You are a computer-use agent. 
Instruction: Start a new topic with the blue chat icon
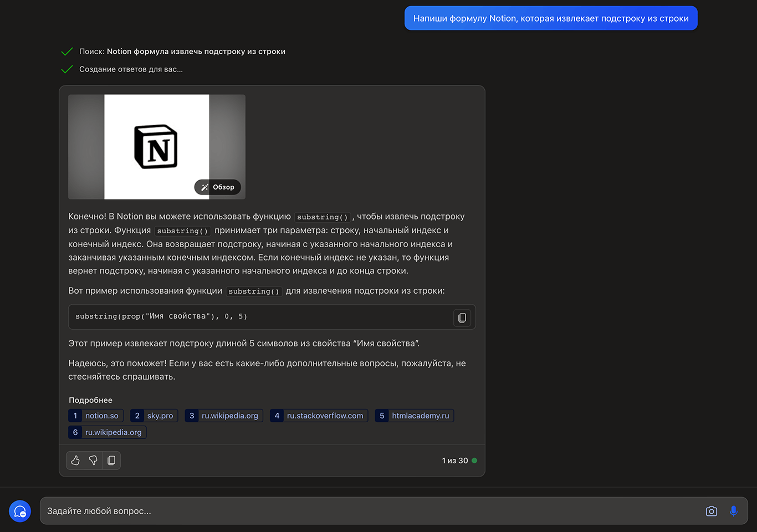[20, 511]
